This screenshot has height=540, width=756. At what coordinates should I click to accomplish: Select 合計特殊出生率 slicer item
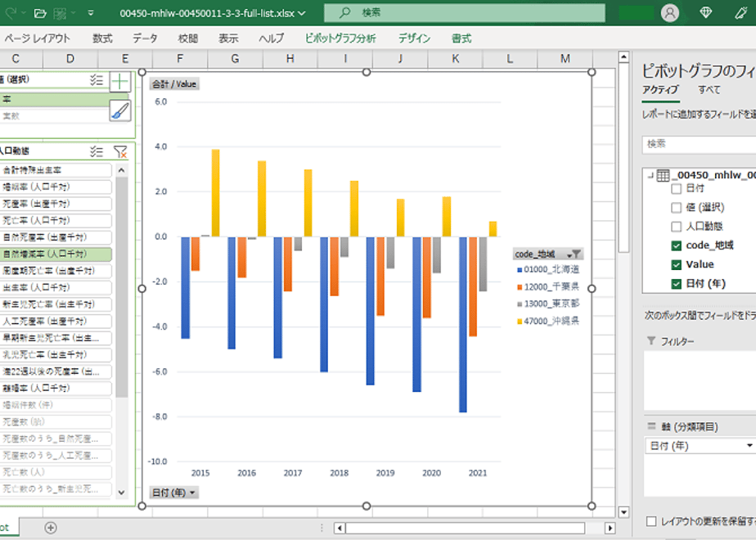click(56, 170)
